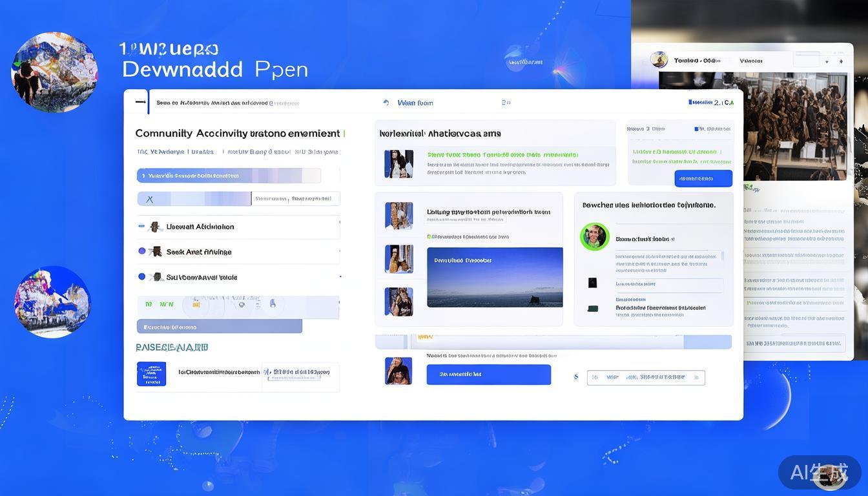Toggle the dash marker on the 'Uewatt' list row
This screenshot has height=496, width=868.
(x=141, y=226)
